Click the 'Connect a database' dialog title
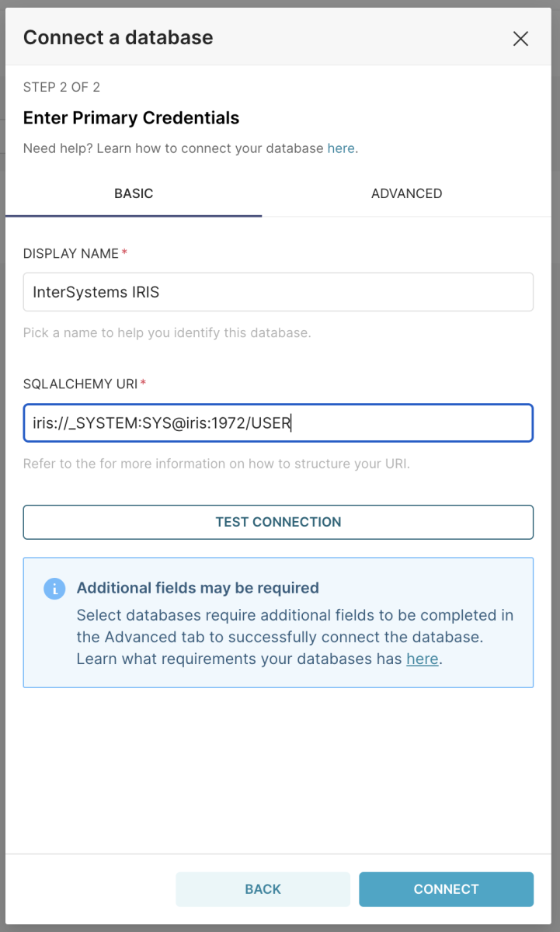The image size is (560, 932). point(118,37)
